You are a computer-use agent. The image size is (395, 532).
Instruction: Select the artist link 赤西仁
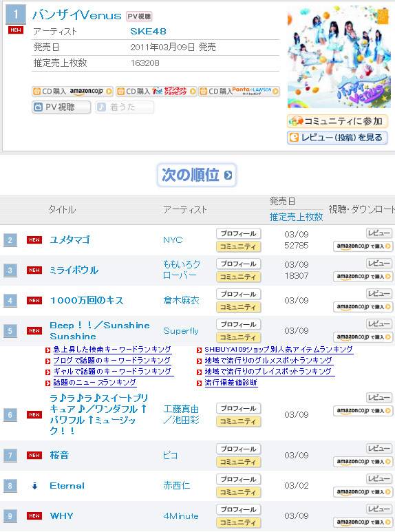[177, 485]
